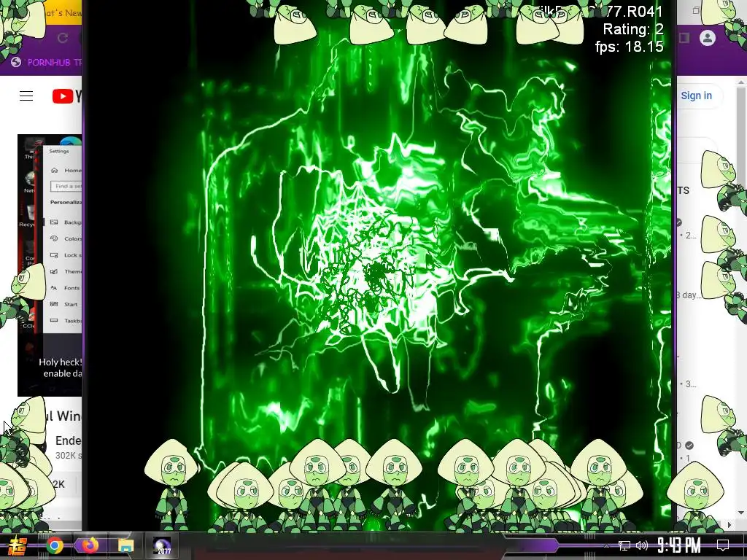Open the notification center icon

click(723, 545)
